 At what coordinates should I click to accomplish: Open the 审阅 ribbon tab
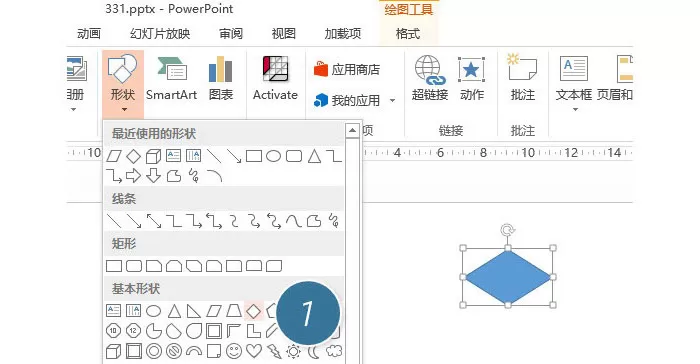(x=231, y=34)
